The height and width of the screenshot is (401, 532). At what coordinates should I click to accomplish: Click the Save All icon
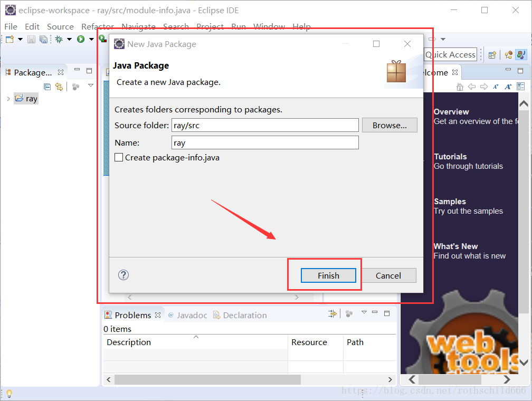click(x=43, y=40)
